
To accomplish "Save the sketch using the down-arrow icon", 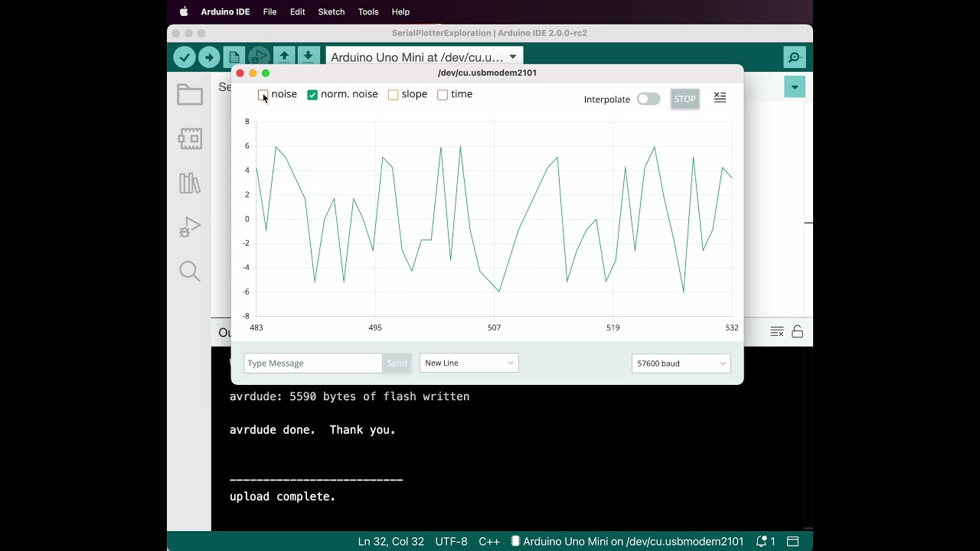I will [308, 57].
